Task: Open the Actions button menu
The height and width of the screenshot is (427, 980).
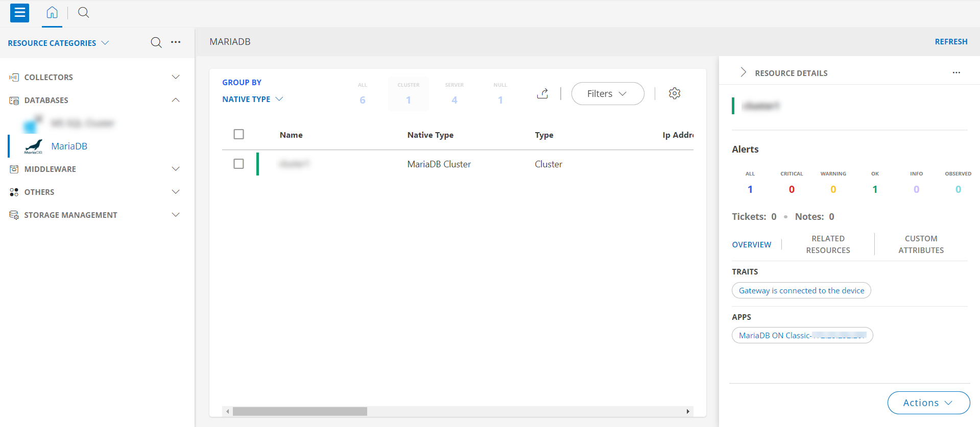Action: (x=928, y=403)
